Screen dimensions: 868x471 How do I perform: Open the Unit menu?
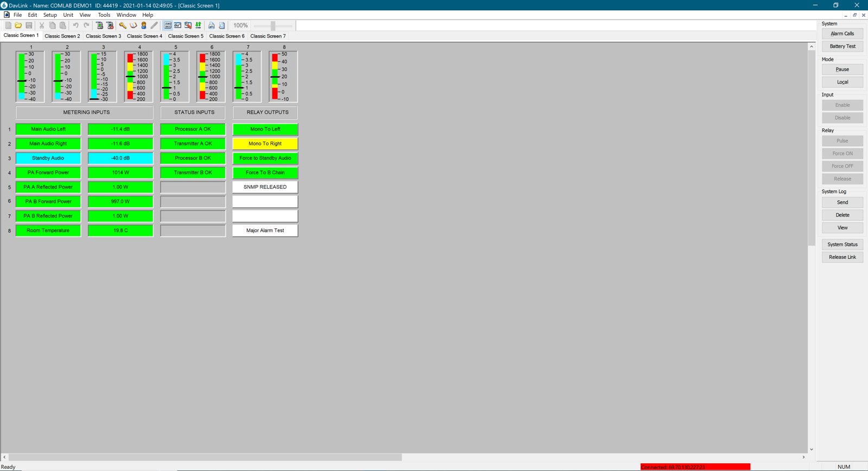pos(68,15)
